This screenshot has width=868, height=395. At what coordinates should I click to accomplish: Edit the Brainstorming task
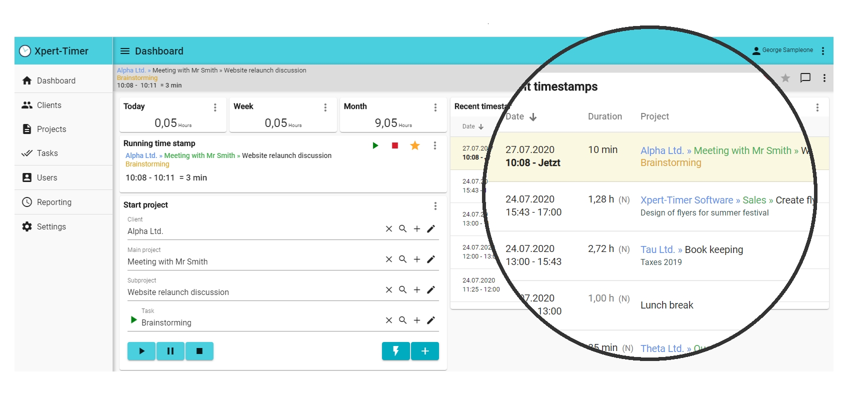(431, 320)
